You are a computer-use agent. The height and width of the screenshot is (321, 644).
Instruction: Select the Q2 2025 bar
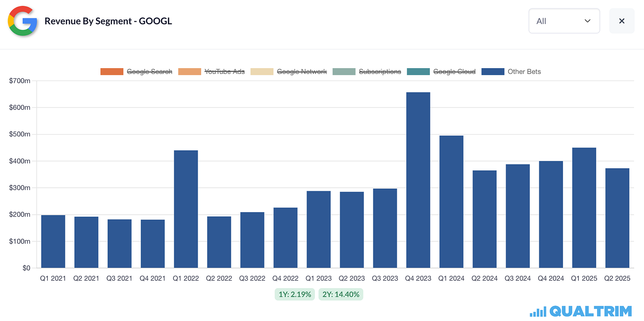pyautogui.click(x=617, y=218)
